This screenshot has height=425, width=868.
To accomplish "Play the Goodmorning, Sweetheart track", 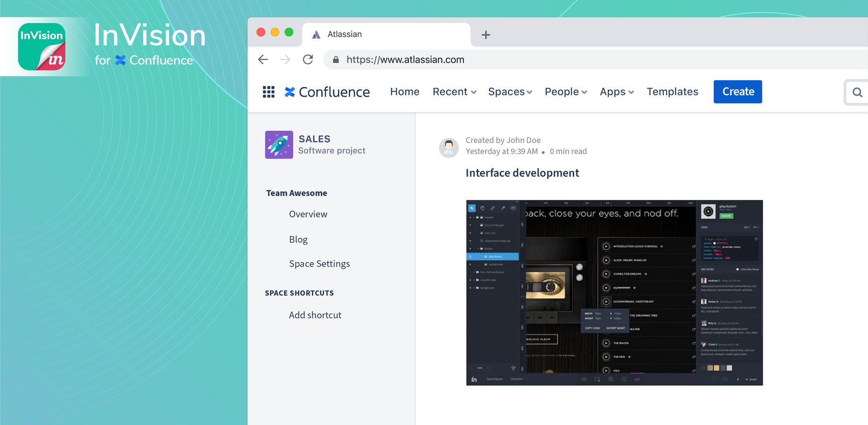I will 606,301.
